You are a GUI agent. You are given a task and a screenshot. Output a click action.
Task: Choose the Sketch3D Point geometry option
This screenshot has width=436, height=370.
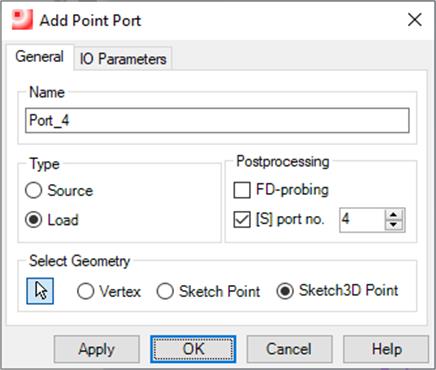click(x=285, y=291)
